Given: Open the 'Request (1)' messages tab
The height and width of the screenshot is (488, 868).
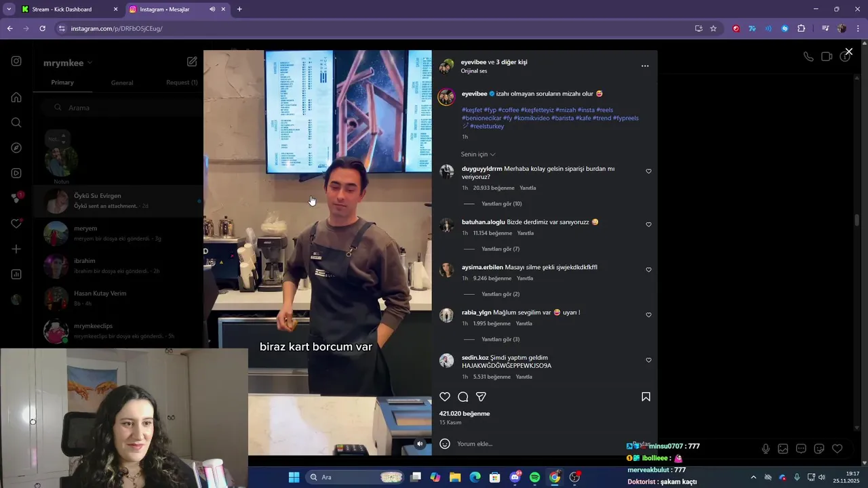Looking at the screenshot, I should [x=182, y=83].
